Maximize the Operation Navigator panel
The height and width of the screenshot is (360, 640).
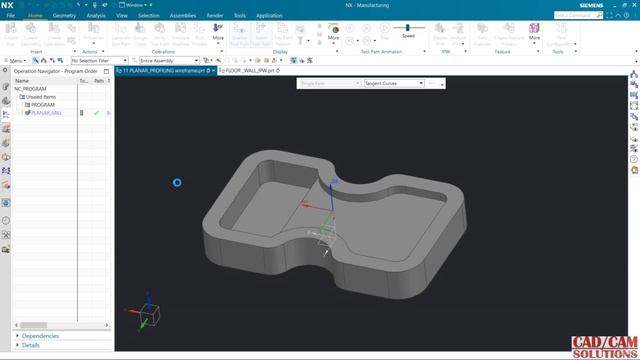point(107,71)
